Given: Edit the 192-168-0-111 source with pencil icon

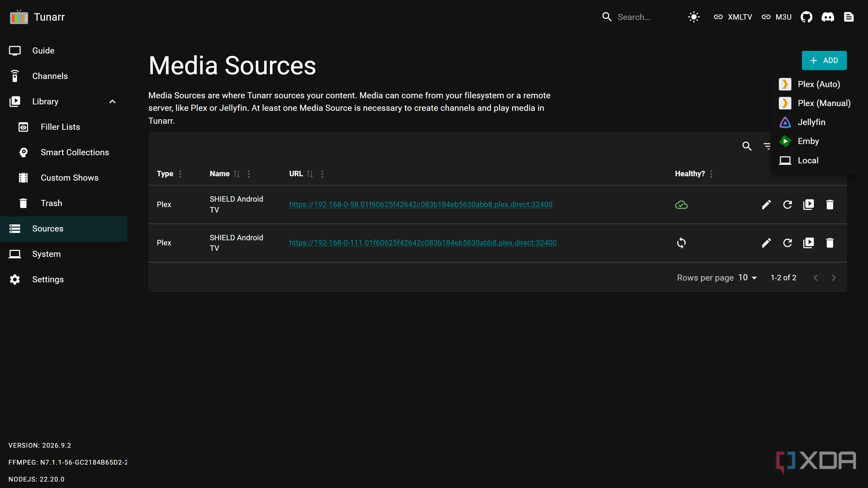Looking at the screenshot, I should tap(766, 243).
